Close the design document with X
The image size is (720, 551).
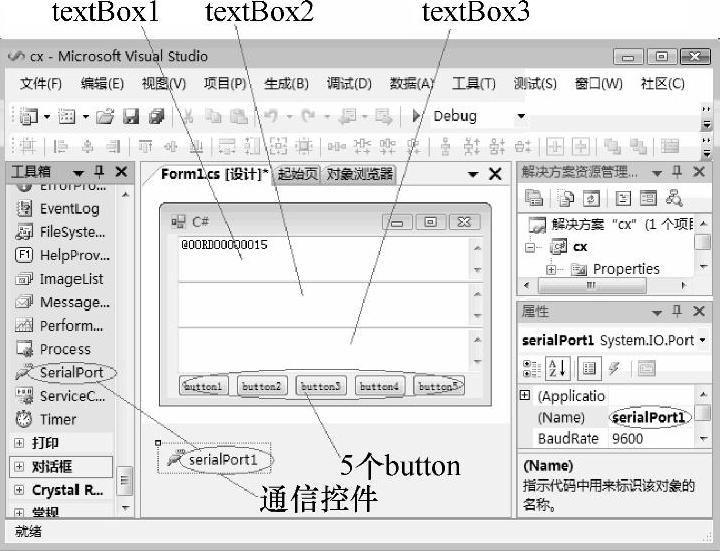pos(495,174)
